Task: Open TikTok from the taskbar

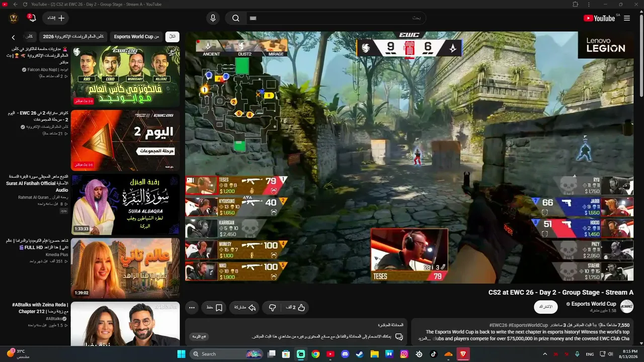Action: coord(434,354)
